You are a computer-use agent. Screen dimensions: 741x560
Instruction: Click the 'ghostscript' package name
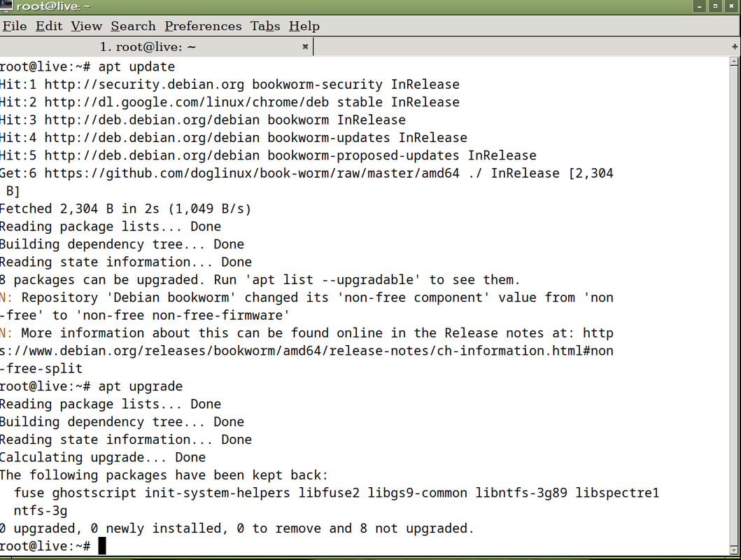coord(94,493)
